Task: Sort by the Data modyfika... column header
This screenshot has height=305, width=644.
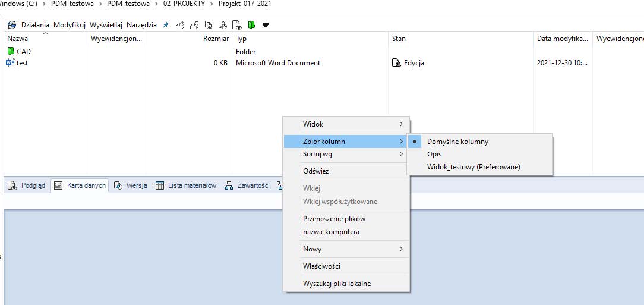Action: (563, 39)
